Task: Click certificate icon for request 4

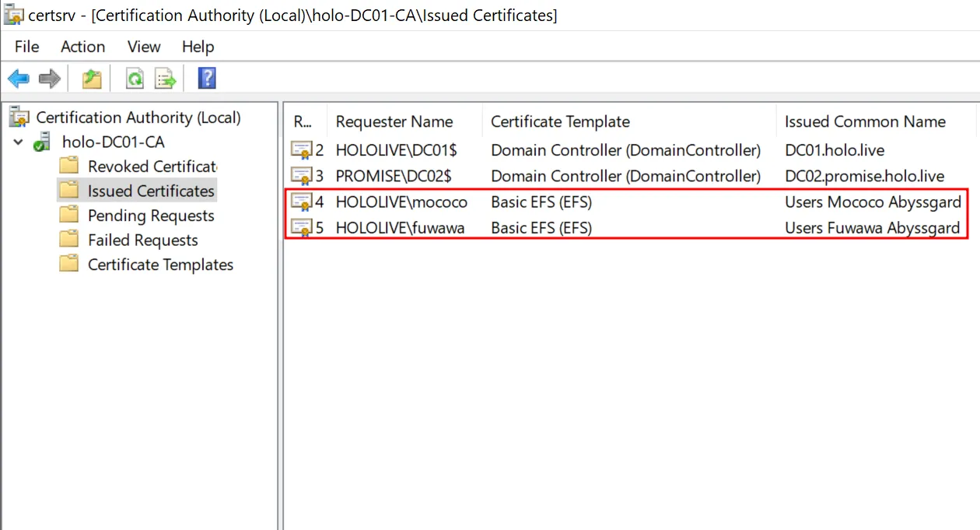Action: point(301,202)
